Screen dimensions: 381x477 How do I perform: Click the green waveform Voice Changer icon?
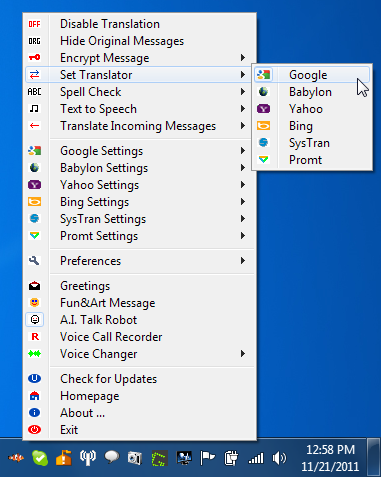pyautogui.click(x=34, y=354)
